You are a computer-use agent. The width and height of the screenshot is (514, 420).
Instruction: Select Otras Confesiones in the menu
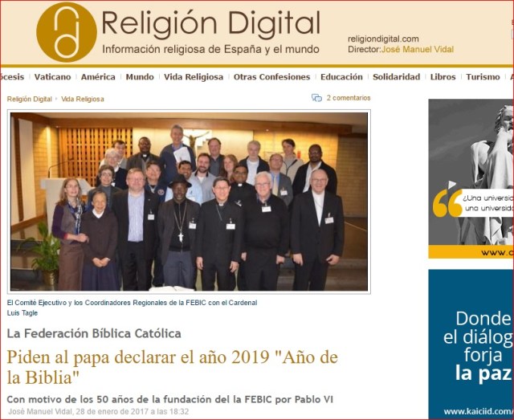pyautogui.click(x=271, y=77)
